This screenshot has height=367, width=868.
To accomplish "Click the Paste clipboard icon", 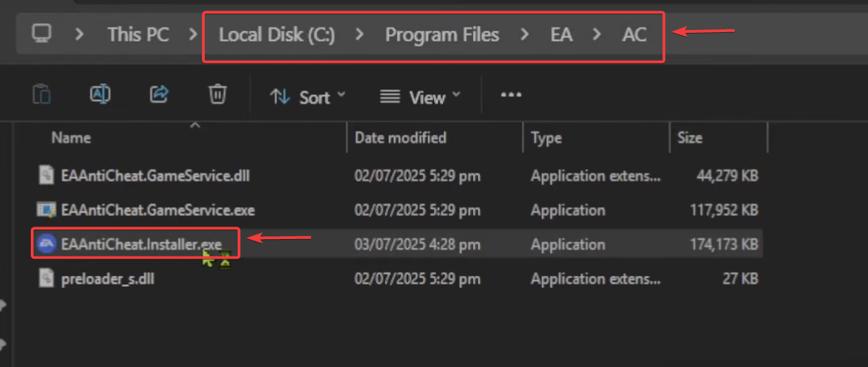I will (x=42, y=94).
